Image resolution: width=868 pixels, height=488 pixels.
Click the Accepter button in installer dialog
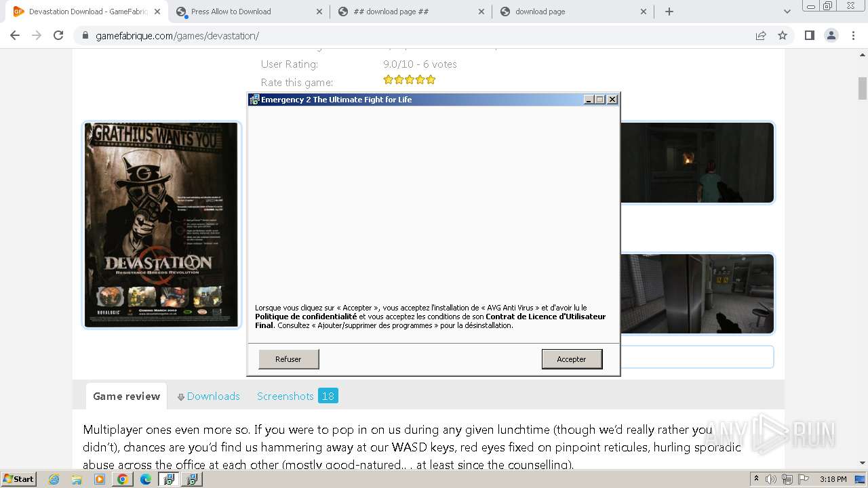click(572, 359)
